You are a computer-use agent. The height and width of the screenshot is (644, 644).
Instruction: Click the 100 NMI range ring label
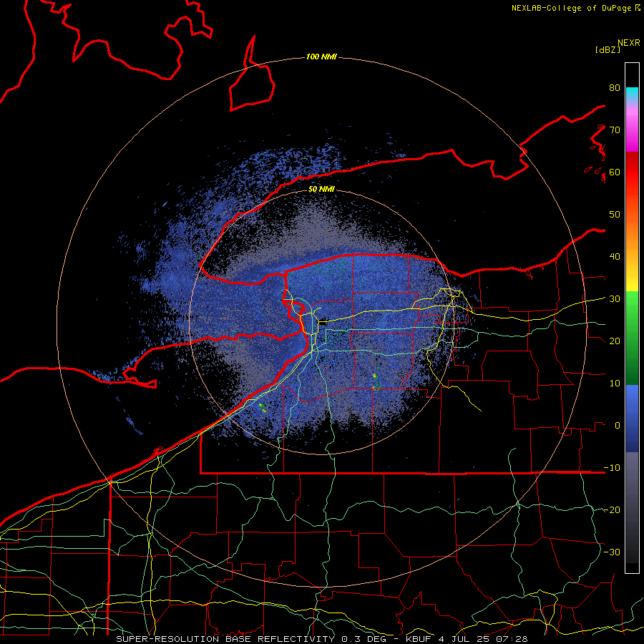click(x=321, y=57)
